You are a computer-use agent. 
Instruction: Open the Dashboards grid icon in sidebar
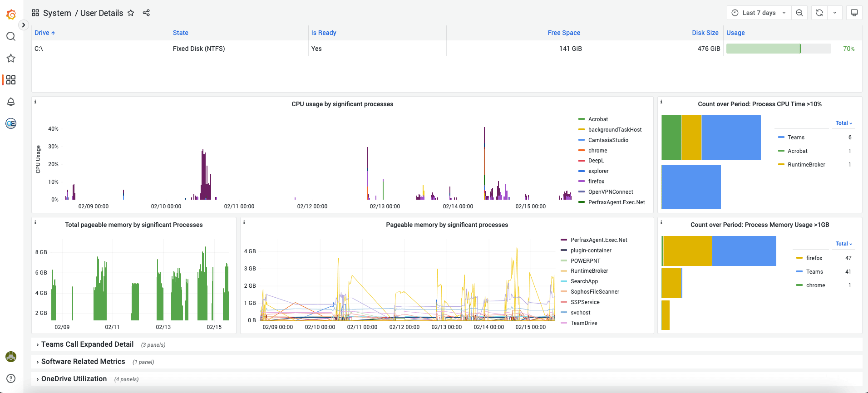pyautogui.click(x=11, y=80)
